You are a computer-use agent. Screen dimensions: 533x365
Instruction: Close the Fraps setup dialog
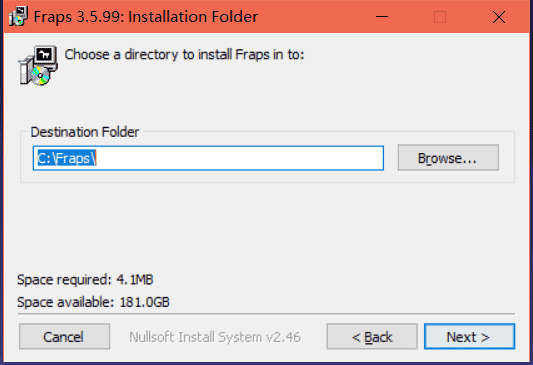pos(499,17)
